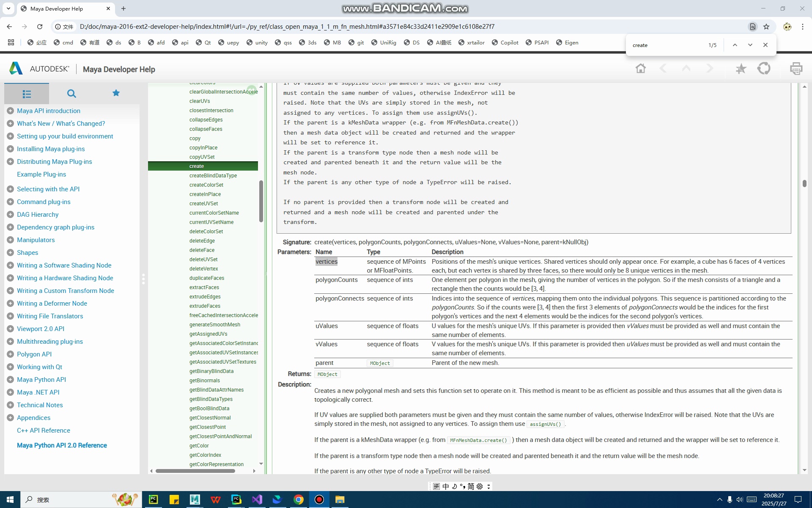812x508 pixels.
Task: Open the search tab magnifier icon
Action: tap(71, 94)
